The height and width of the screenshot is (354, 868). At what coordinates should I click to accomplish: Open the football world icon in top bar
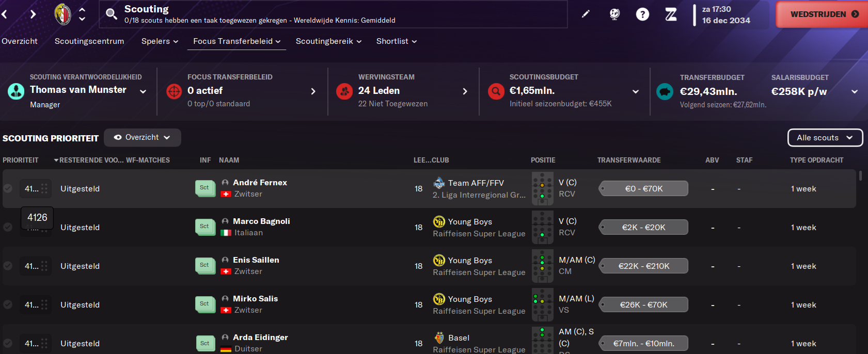(x=614, y=14)
